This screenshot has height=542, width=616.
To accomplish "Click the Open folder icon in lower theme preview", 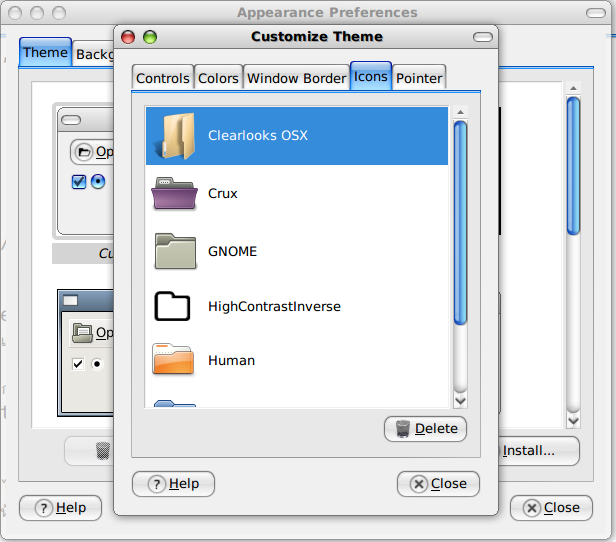I will (82, 333).
